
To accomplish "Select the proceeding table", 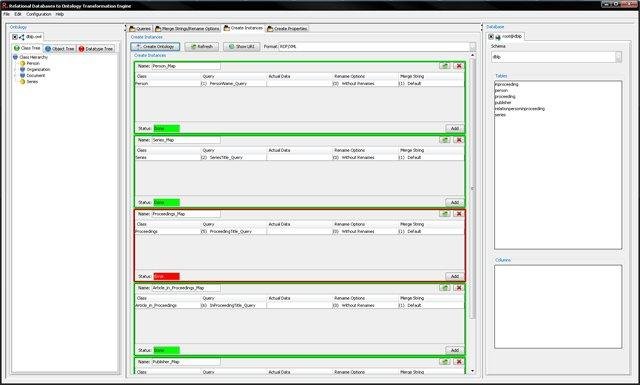I will coord(505,96).
